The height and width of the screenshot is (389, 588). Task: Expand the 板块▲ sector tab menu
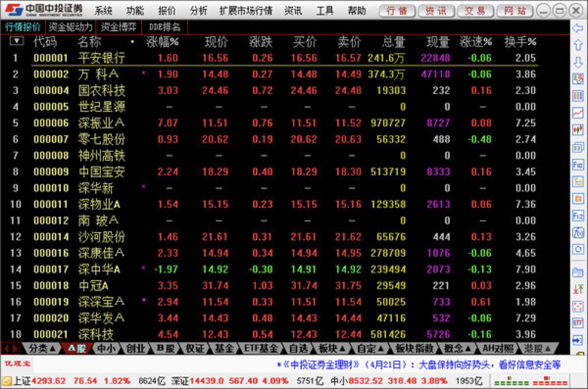tap(332, 348)
